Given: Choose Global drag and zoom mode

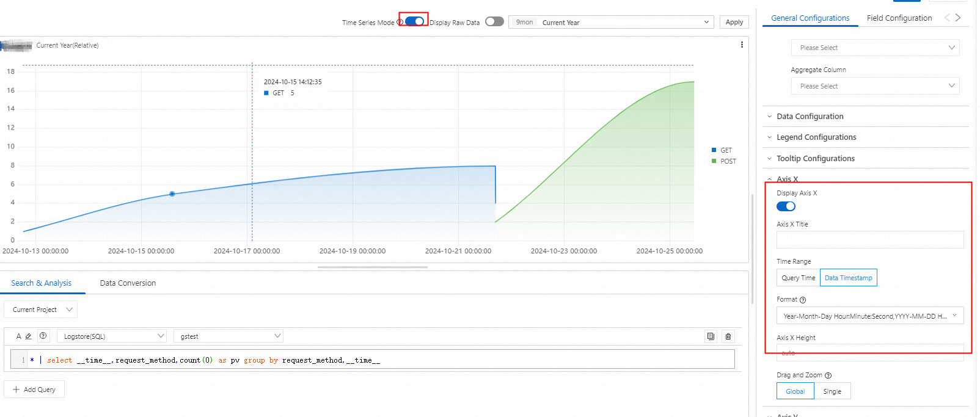Looking at the screenshot, I should click(x=795, y=391).
